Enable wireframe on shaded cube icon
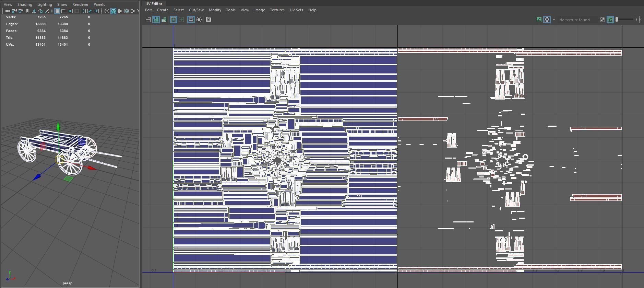 click(x=126, y=11)
